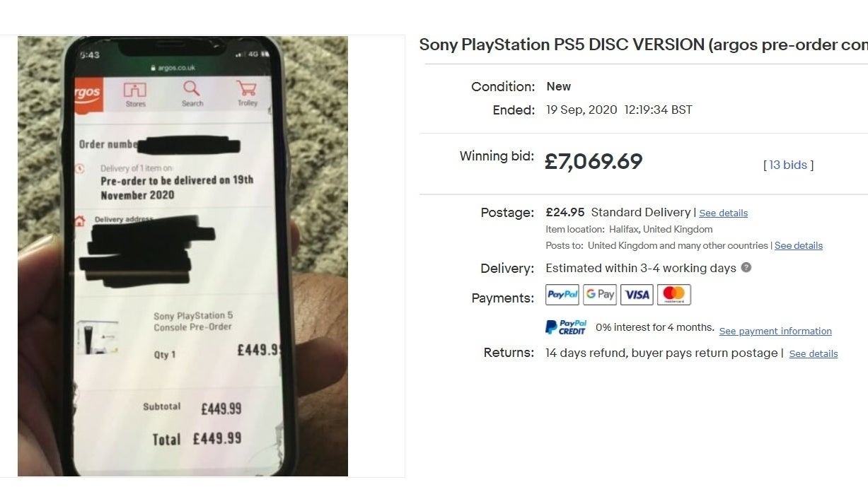Tap the argos.co.uk address bar in photo
Viewport: 868px width, 487px height.
[x=173, y=68]
